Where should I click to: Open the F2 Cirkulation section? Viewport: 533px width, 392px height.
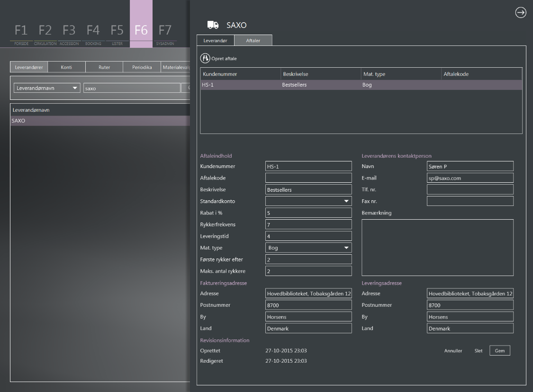click(x=45, y=34)
